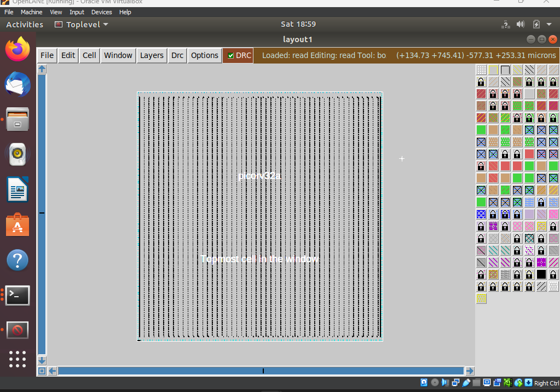
Task: Select the black outline box layer swatch
Action: click(x=505, y=70)
